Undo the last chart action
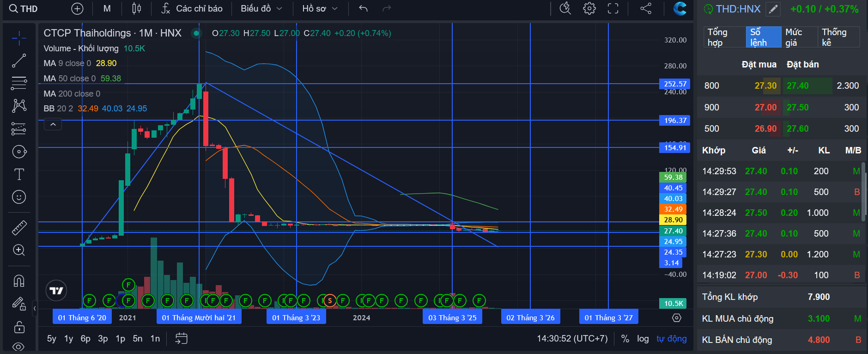868x354 pixels. [x=364, y=9]
